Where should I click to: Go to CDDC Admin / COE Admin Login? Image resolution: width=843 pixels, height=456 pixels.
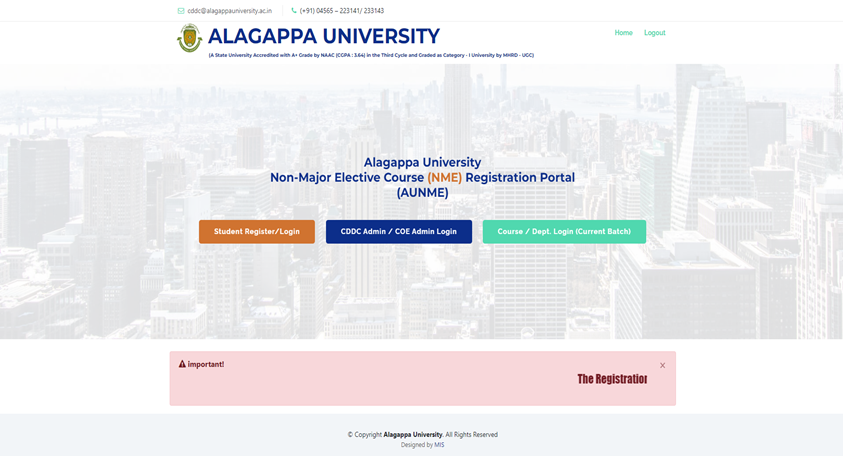click(399, 232)
